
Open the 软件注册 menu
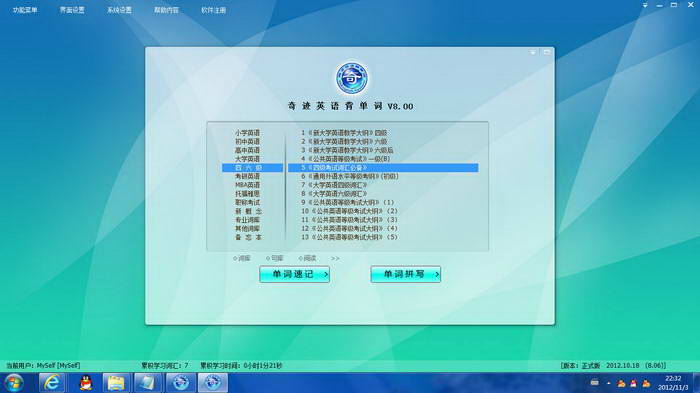[213, 10]
